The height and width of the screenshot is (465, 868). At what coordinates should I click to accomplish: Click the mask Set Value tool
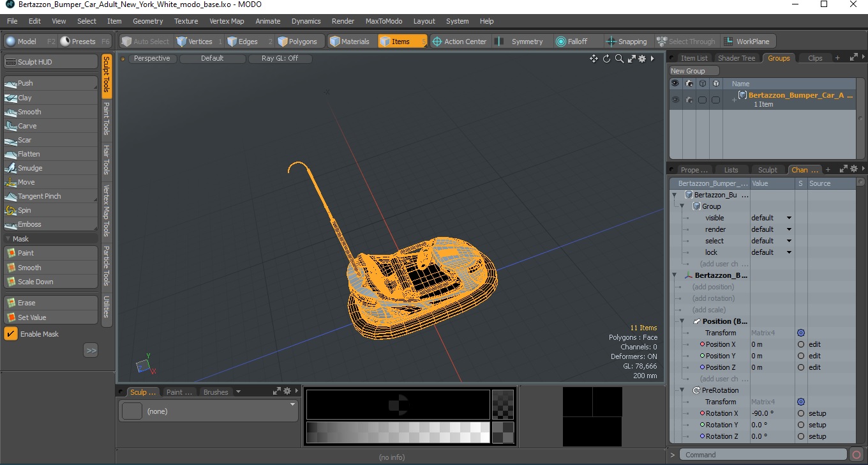tap(51, 317)
